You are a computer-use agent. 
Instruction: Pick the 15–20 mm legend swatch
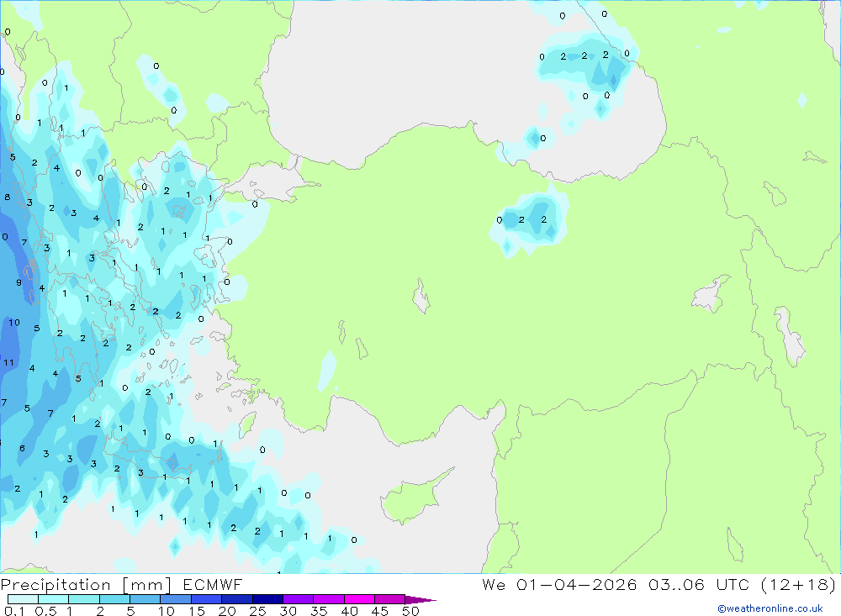[206, 599]
